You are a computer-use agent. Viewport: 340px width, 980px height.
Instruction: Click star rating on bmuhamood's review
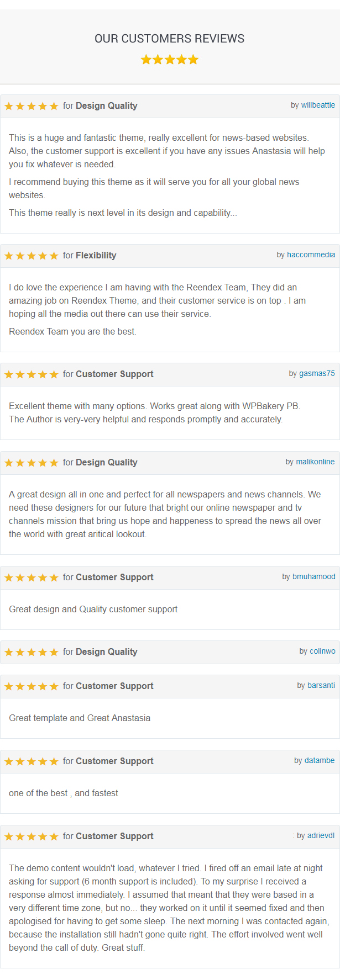[x=32, y=578]
